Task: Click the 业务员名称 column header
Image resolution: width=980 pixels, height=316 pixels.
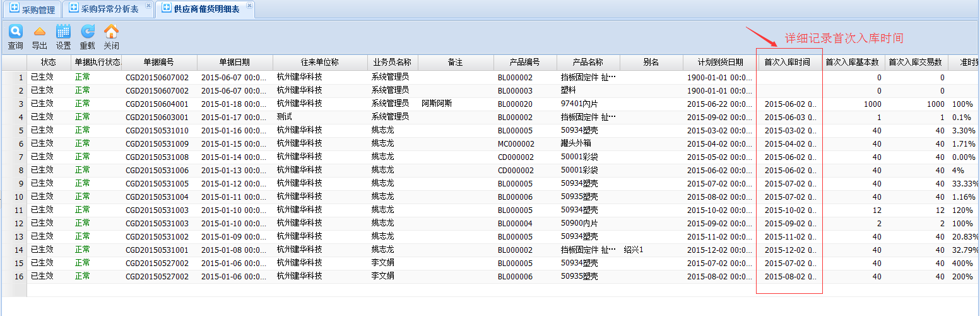Action: click(392, 63)
